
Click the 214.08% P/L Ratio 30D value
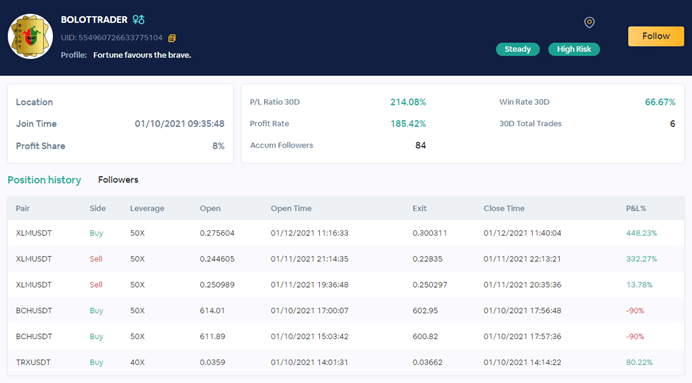[408, 102]
